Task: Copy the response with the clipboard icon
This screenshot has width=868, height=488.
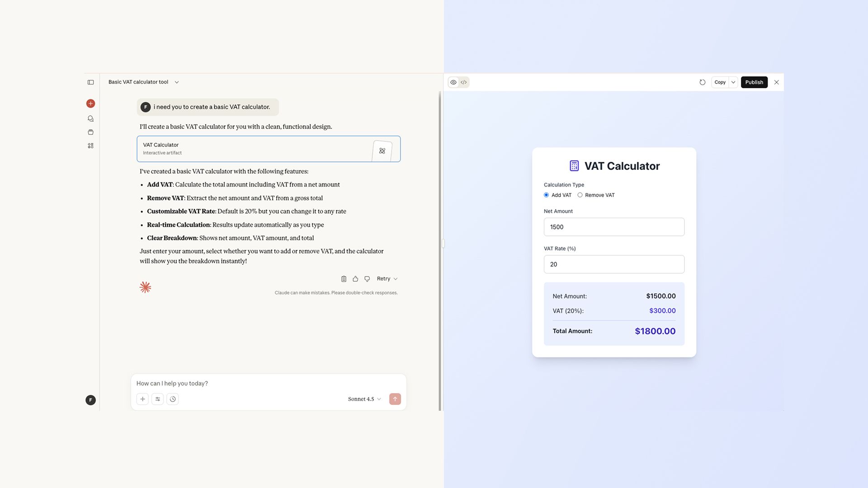Action: point(344,278)
